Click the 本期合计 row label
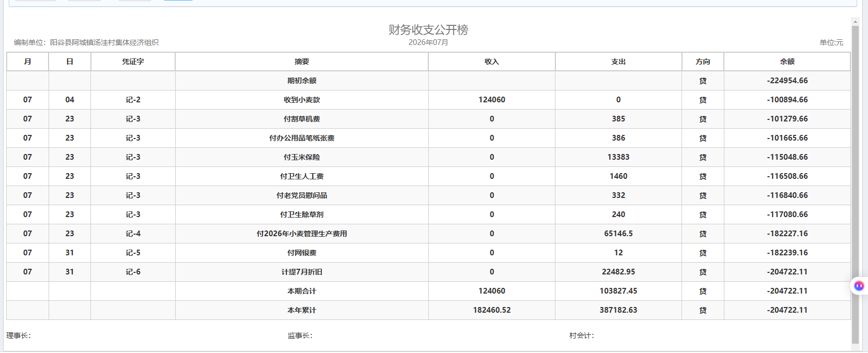The width and height of the screenshot is (868, 353). coord(302,291)
